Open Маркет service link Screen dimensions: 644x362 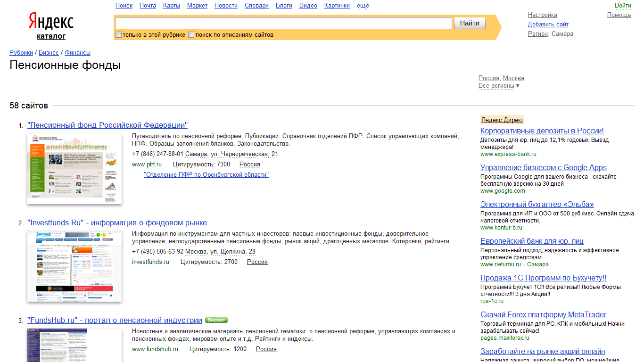point(197,6)
